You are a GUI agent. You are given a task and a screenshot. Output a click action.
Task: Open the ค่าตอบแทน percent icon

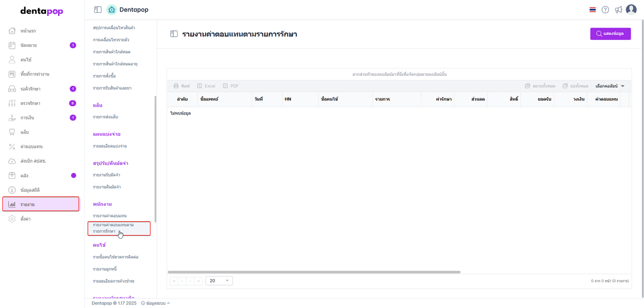(12, 147)
